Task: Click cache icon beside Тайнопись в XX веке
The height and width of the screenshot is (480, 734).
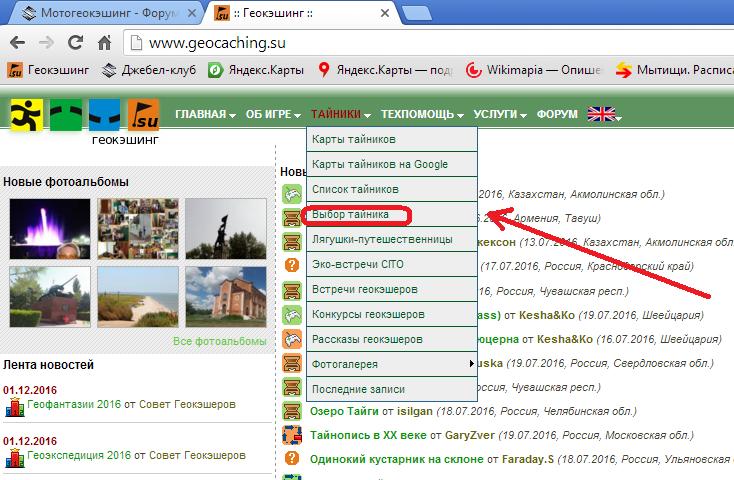Action: pyautogui.click(x=292, y=435)
